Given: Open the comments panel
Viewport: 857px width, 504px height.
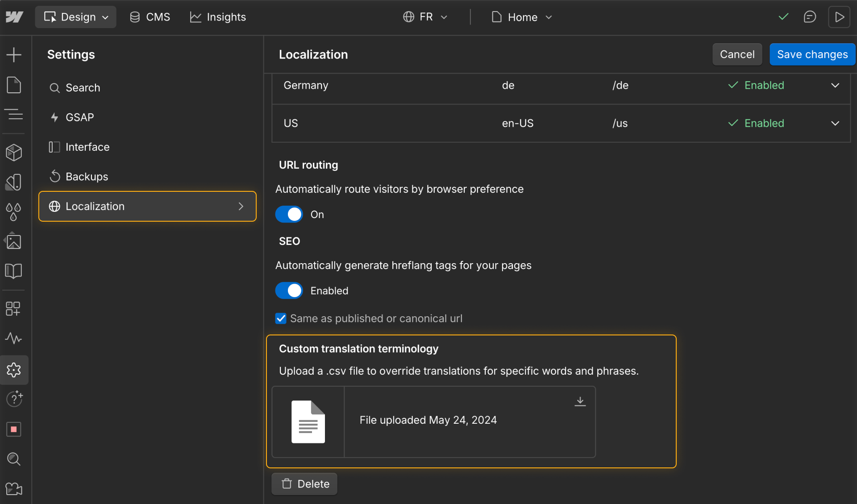Looking at the screenshot, I should tap(810, 17).
